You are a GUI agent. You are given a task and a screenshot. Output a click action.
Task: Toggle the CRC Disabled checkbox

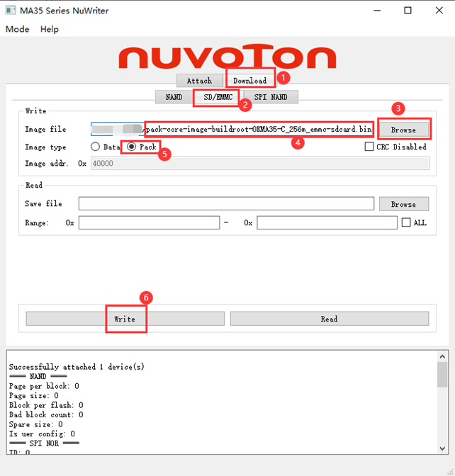click(369, 147)
